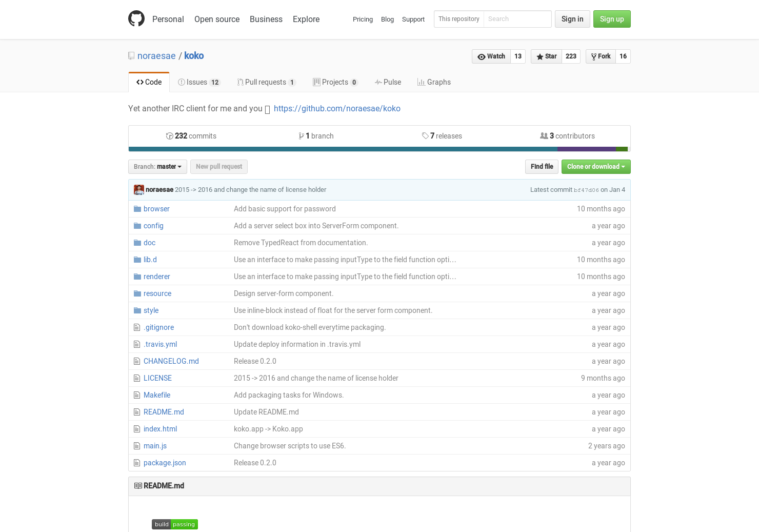The image size is (759, 532).
Task: Open Personal in the top navigation
Action: point(168,19)
